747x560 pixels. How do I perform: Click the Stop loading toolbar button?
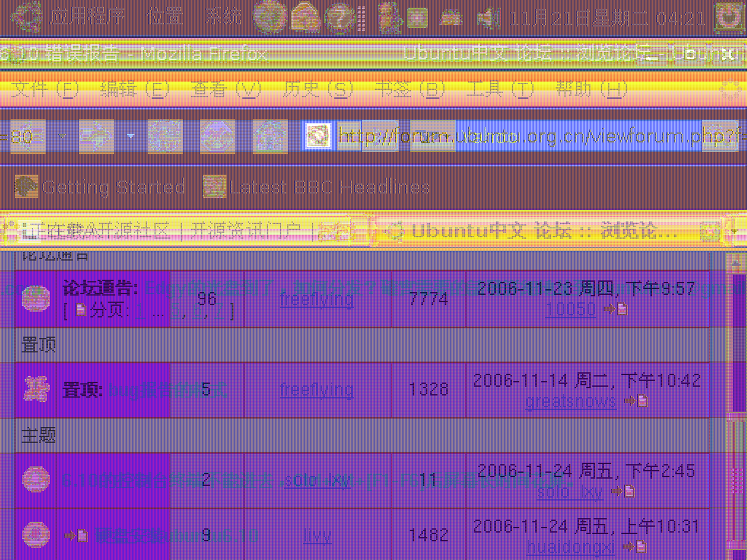point(217,136)
